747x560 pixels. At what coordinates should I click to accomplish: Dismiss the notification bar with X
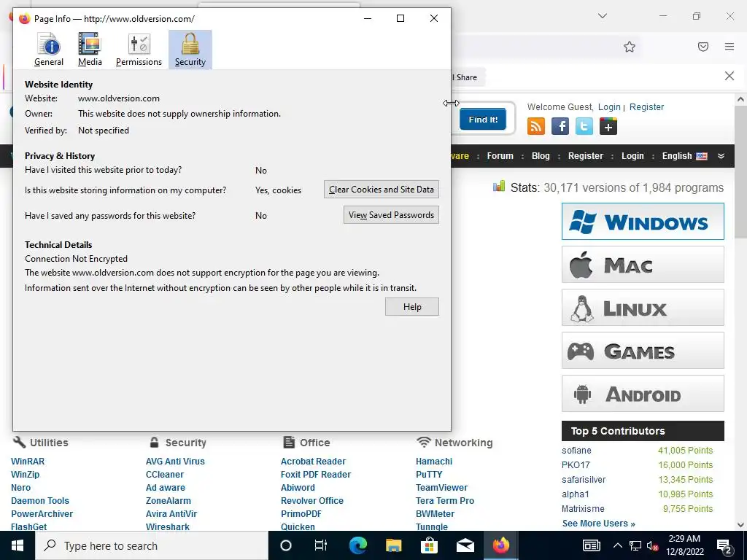(x=729, y=76)
